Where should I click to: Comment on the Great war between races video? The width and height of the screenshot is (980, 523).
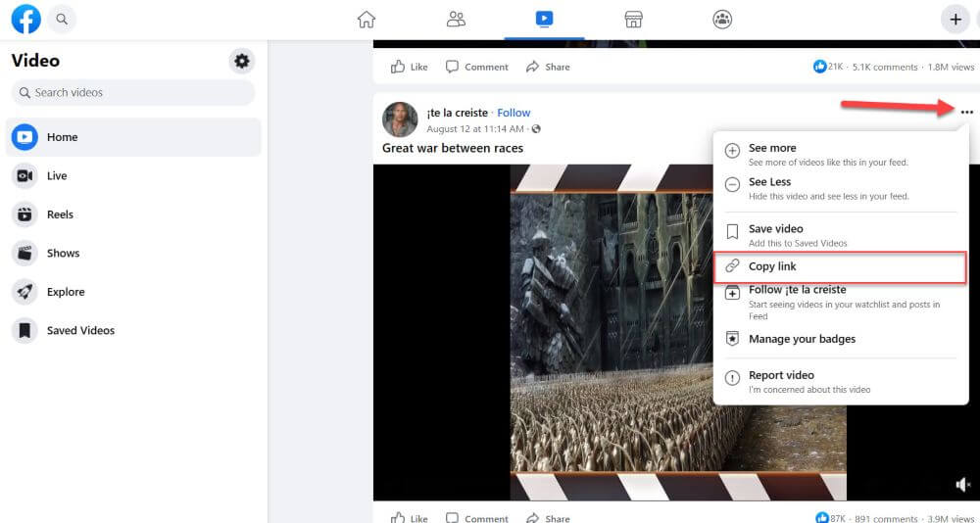click(x=477, y=518)
